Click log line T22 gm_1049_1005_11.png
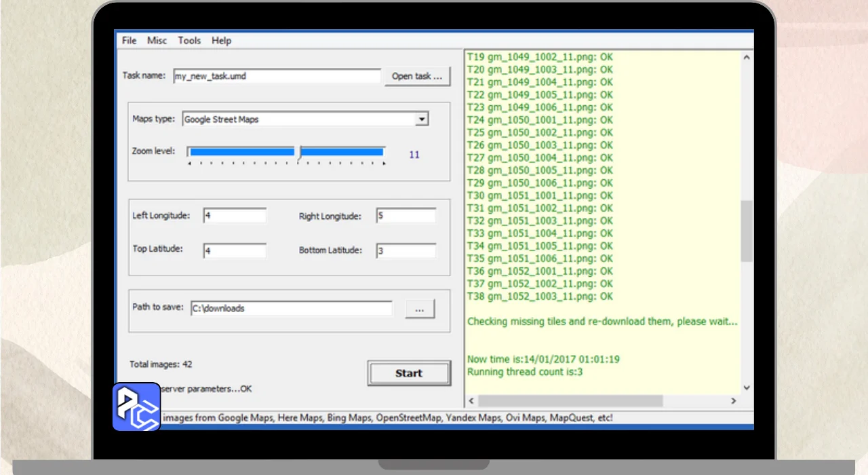The height and width of the screenshot is (475, 868). 540,94
